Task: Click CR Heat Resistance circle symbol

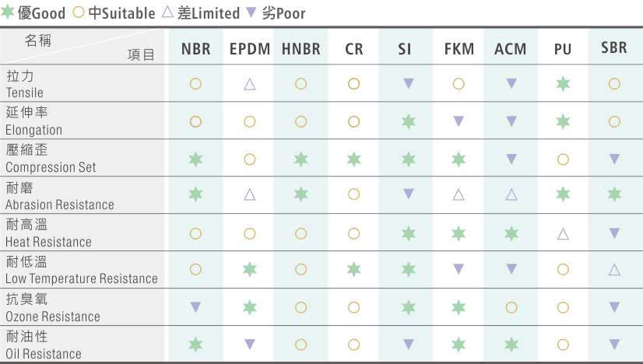Action: coord(354,233)
